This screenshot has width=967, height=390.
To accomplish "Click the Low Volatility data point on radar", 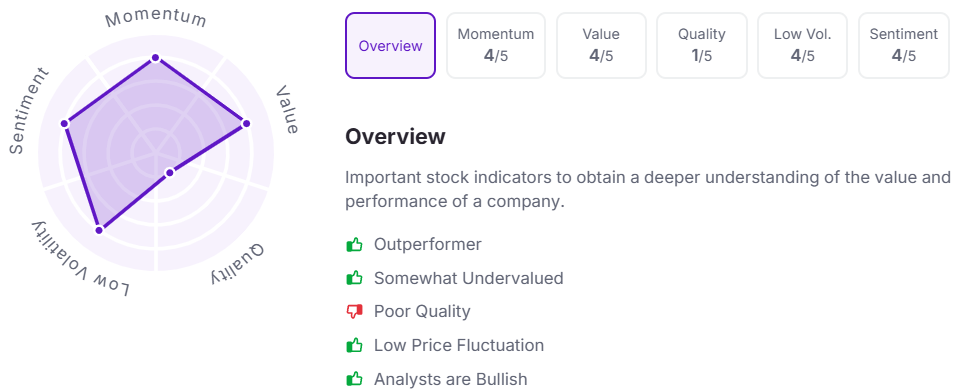I will point(99,230).
